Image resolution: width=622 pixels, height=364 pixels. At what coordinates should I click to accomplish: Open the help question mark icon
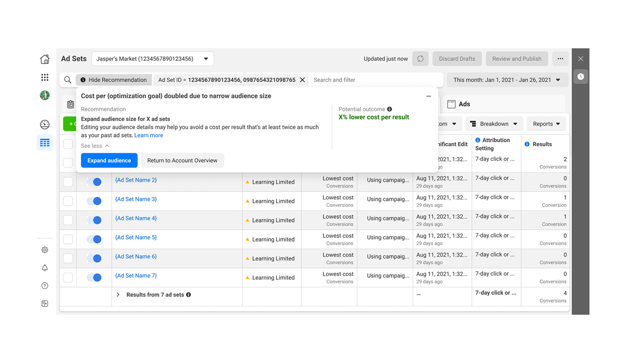pyautogui.click(x=44, y=286)
